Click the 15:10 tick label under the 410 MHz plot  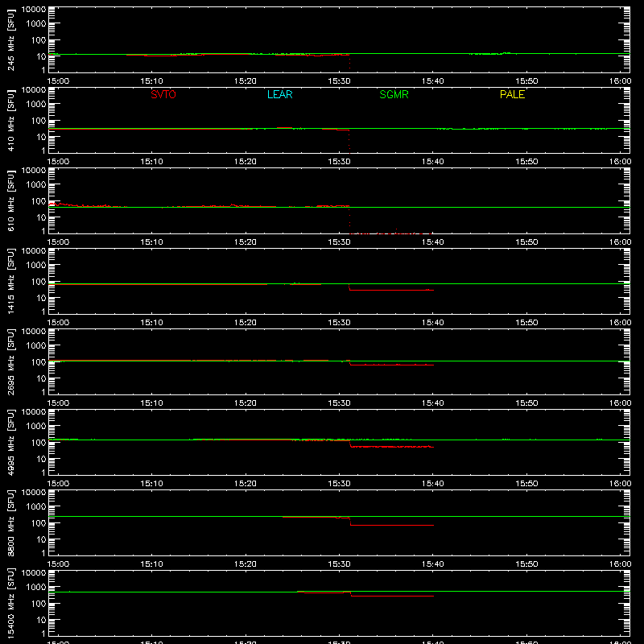click(152, 162)
